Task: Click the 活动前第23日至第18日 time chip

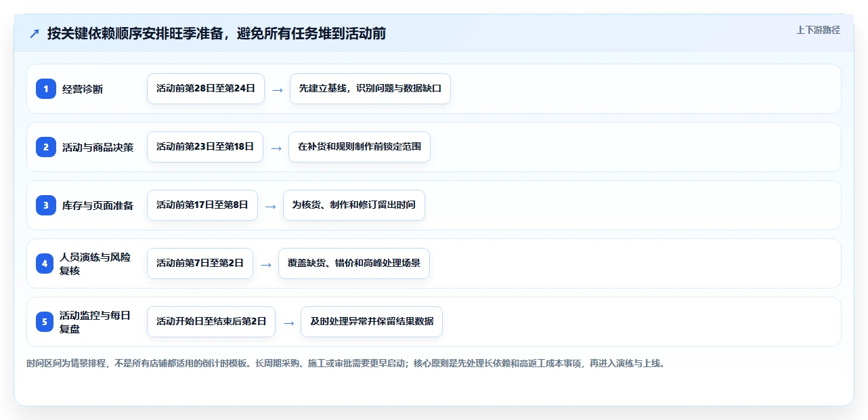Action: (205, 147)
